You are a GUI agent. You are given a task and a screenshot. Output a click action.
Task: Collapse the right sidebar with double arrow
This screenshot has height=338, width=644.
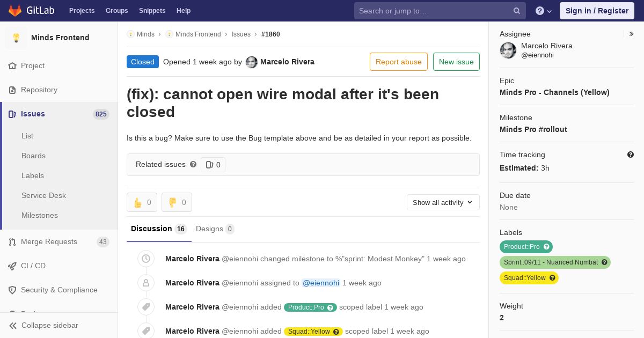(x=632, y=34)
